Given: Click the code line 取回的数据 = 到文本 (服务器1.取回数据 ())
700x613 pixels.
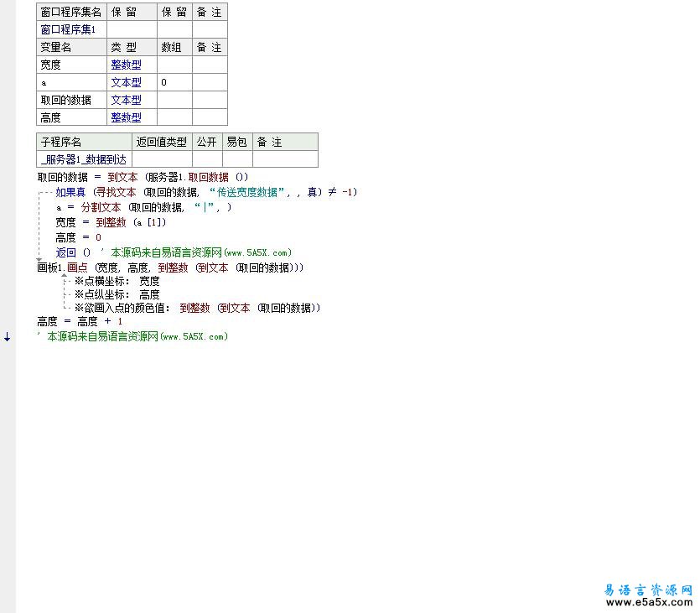Looking at the screenshot, I should coord(143,177).
